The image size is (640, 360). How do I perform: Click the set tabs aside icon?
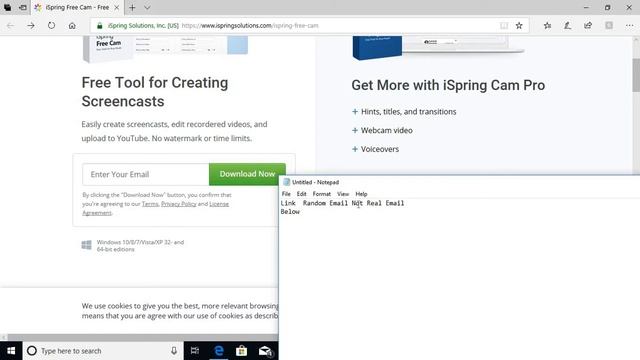[23, 7]
